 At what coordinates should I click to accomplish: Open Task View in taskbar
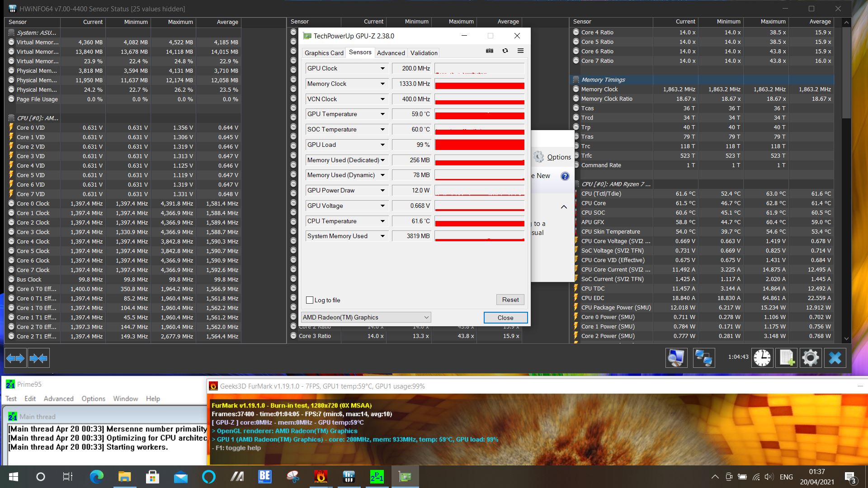pos(67,477)
